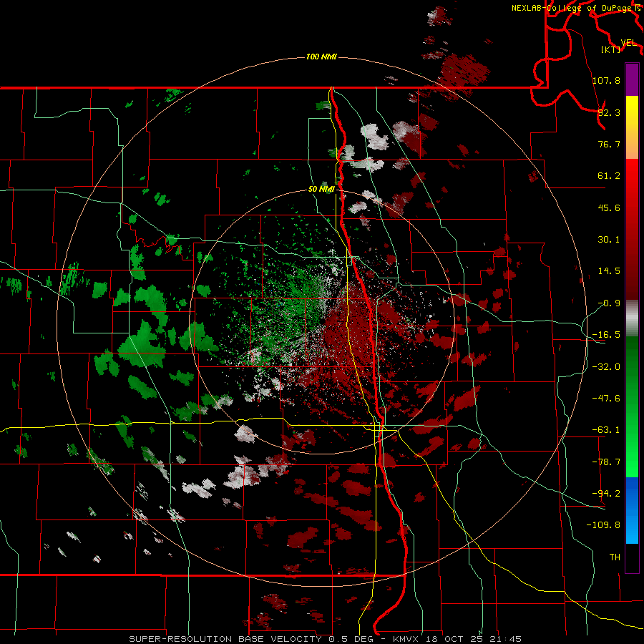644x644 pixels.
Task: Pick the yellow segment of the color bar
Action: pyautogui.click(x=632, y=127)
